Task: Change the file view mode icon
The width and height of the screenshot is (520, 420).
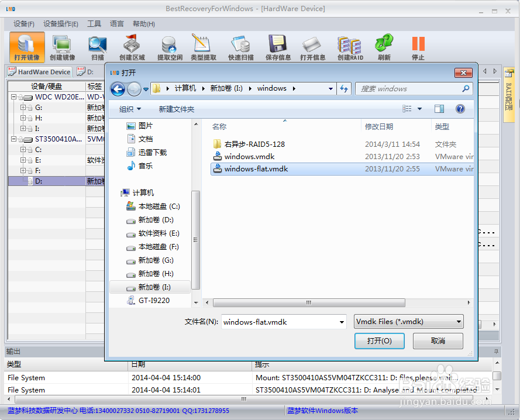Action: pos(407,108)
